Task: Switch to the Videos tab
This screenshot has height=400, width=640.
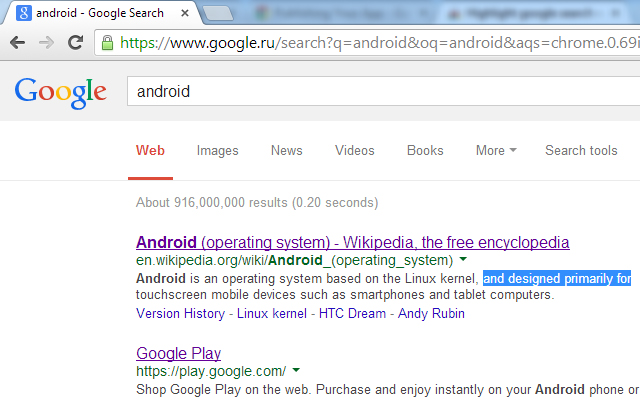Action: pos(355,150)
